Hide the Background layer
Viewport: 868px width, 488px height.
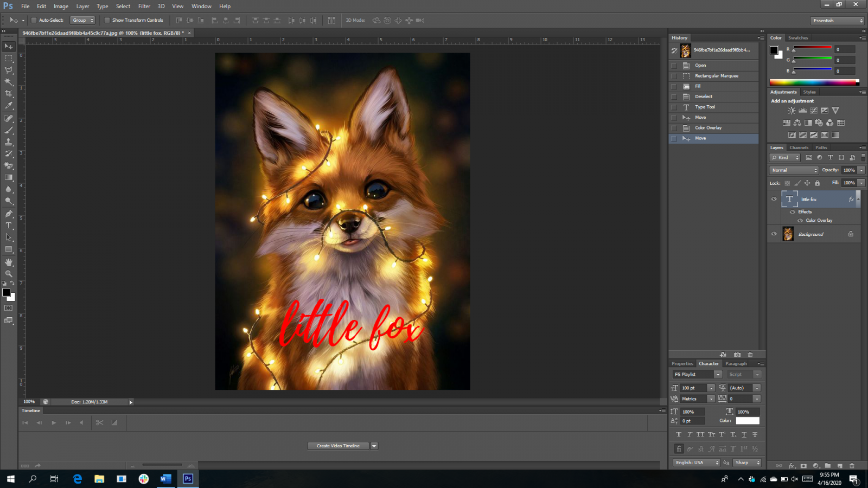(774, 234)
